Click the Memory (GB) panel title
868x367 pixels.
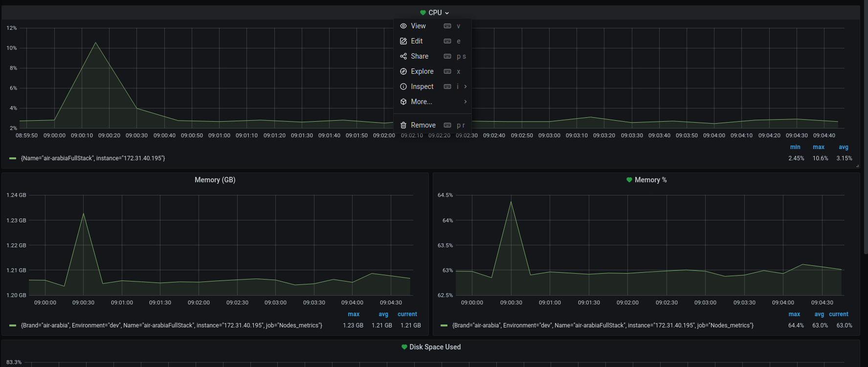point(215,180)
